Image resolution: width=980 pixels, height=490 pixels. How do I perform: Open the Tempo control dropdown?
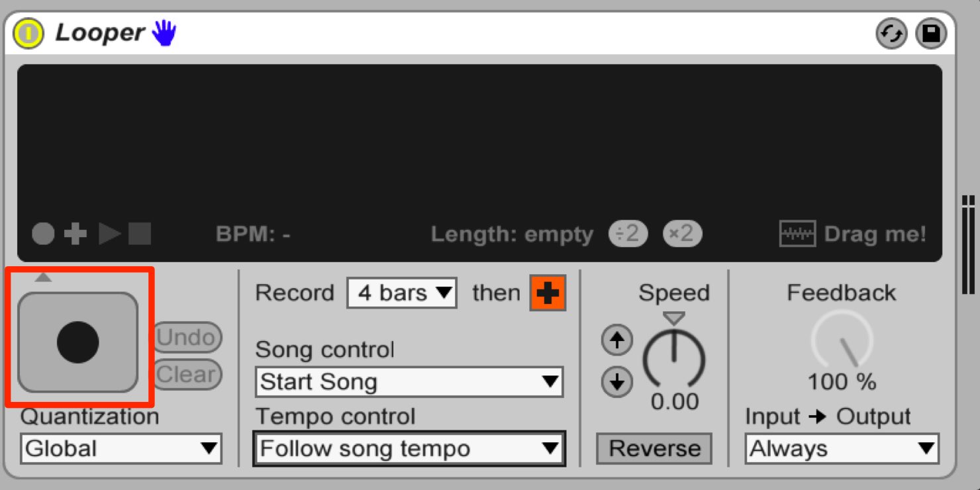click(409, 448)
